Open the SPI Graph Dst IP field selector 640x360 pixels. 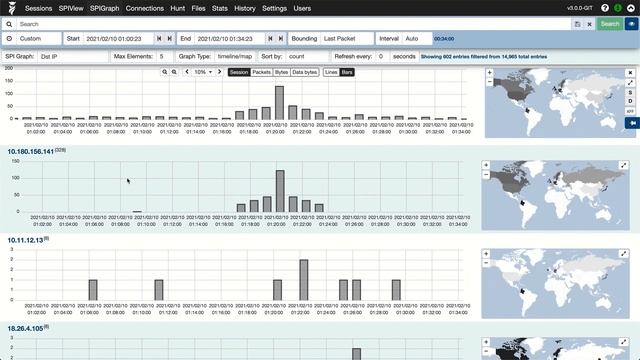click(73, 57)
